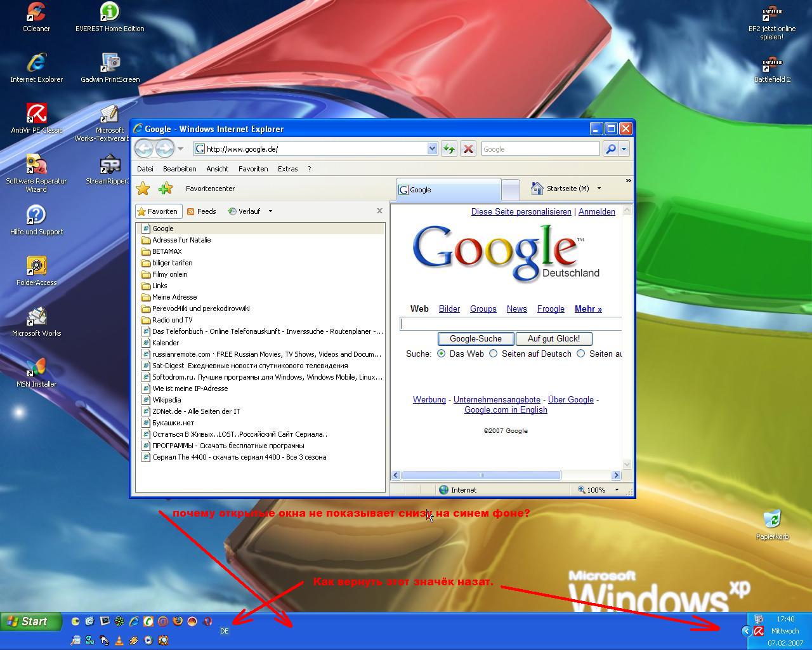Image resolution: width=812 pixels, height=650 pixels.
Task: Launch Firefox from the quick launch bar
Action: (178, 621)
